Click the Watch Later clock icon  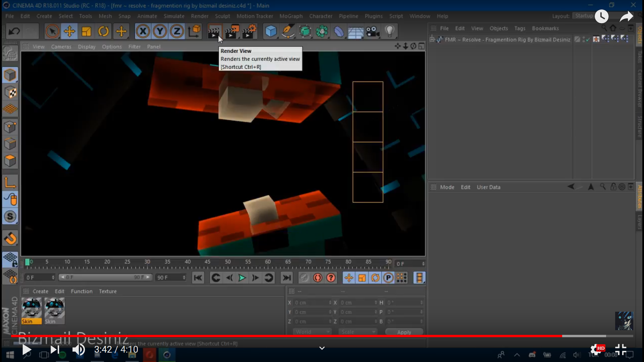602,16
